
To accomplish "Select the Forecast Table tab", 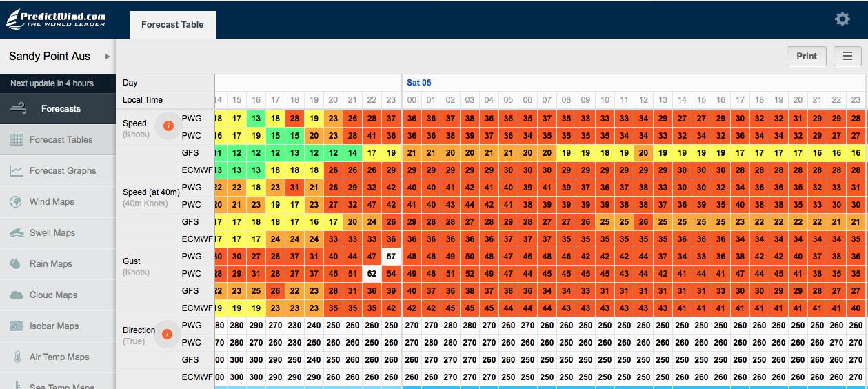I will 172,25.
